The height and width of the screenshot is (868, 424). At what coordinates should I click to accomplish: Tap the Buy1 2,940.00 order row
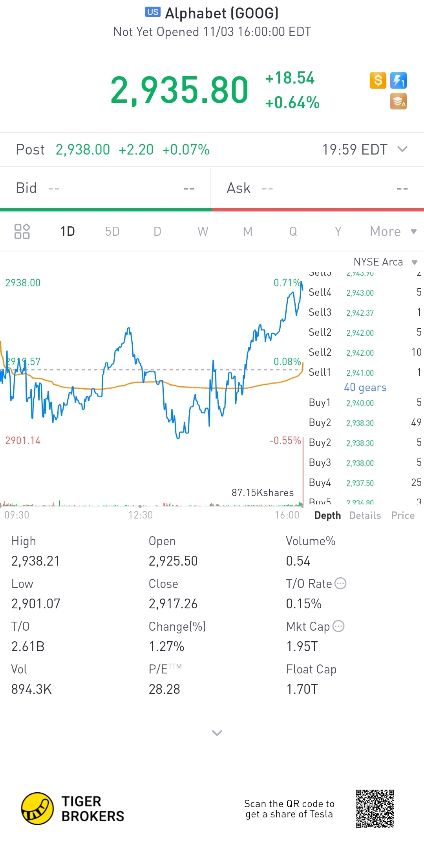(x=365, y=403)
